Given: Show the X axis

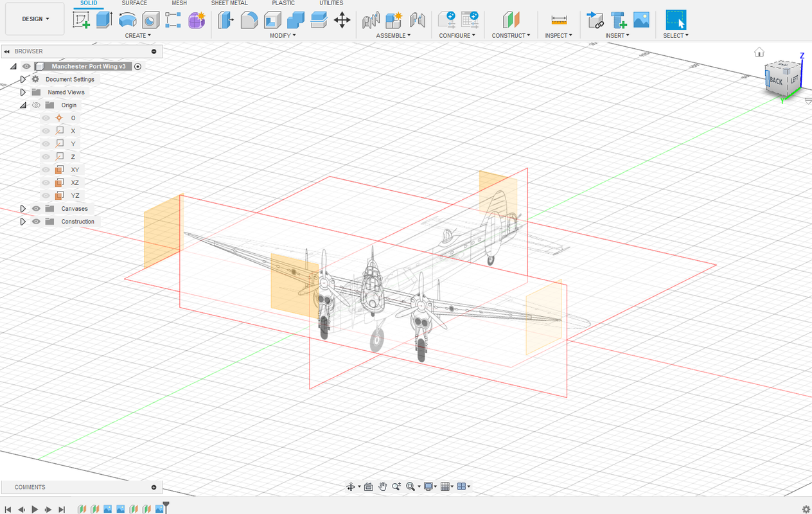Looking at the screenshot, I should pyautogui.click(x=46, y=131).
